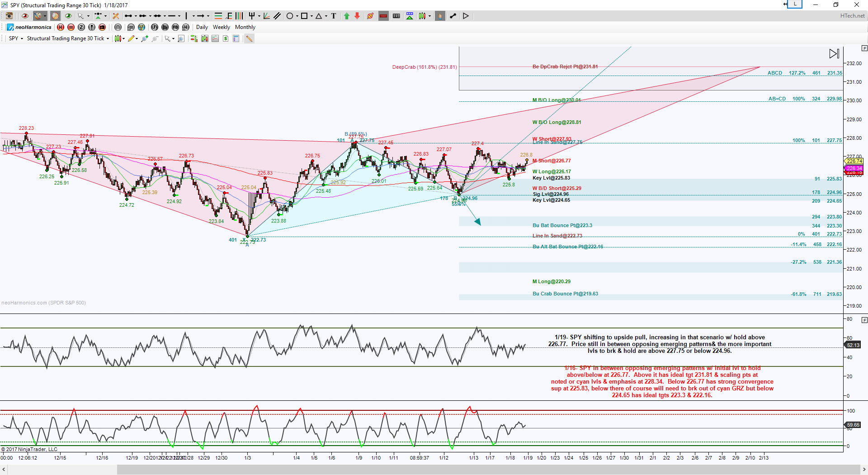Switch to the Monthly timeframe
The width and height of the screenshot is (868, 475).
245,27
